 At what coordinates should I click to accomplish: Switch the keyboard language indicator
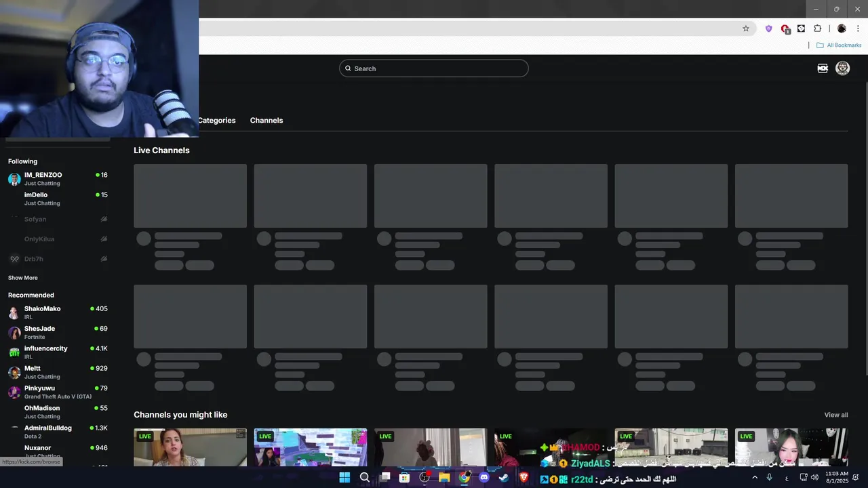pyautogui.click(x=787, y=478)
